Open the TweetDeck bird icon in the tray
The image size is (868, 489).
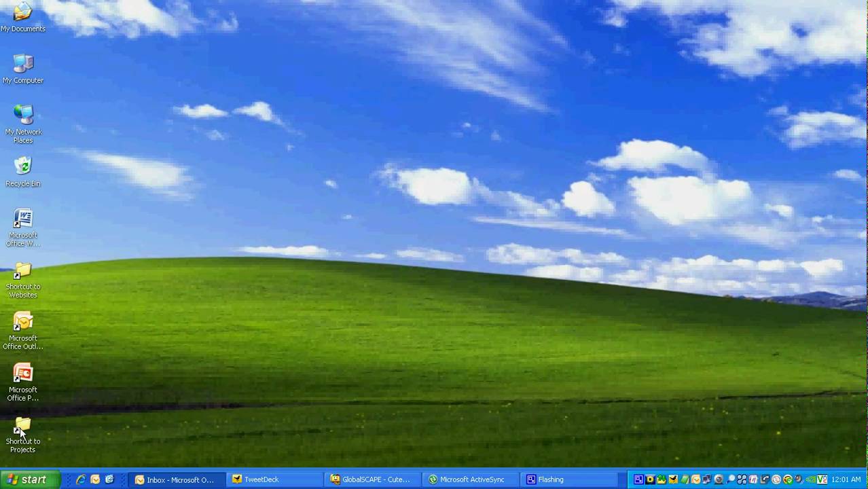(673, 479)
